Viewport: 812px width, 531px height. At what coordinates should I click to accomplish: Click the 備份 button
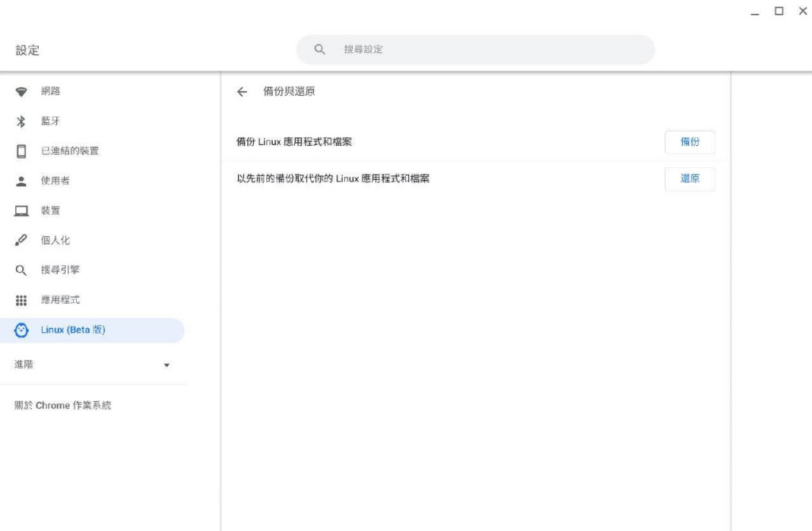[690, 142]
